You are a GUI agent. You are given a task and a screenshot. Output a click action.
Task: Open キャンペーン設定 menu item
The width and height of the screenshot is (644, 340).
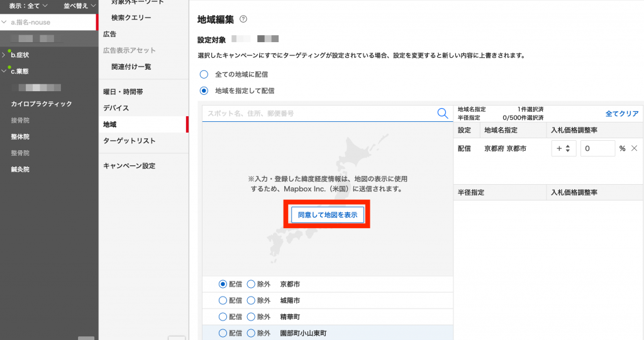coord(129,166)
